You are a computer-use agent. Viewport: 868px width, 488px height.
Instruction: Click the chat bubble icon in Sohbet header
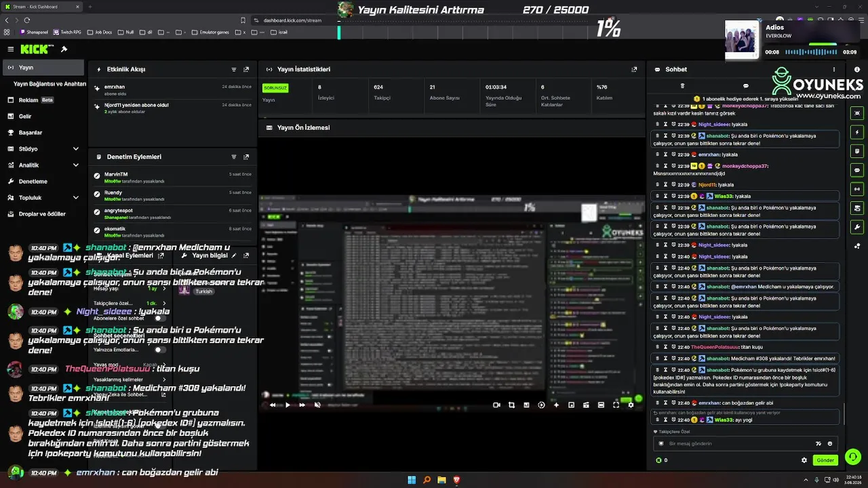click(746, 86)
